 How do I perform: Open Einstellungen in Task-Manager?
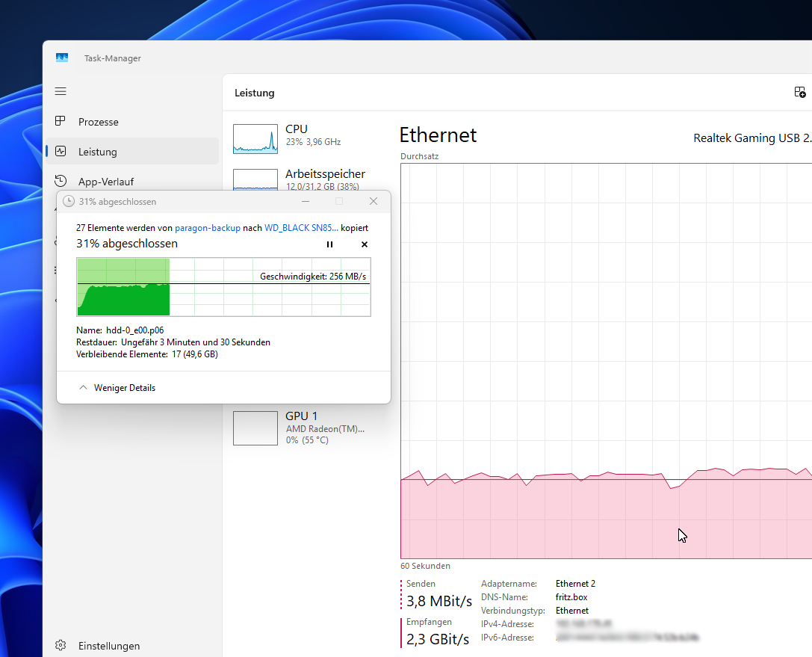click(x=132, y=646)
